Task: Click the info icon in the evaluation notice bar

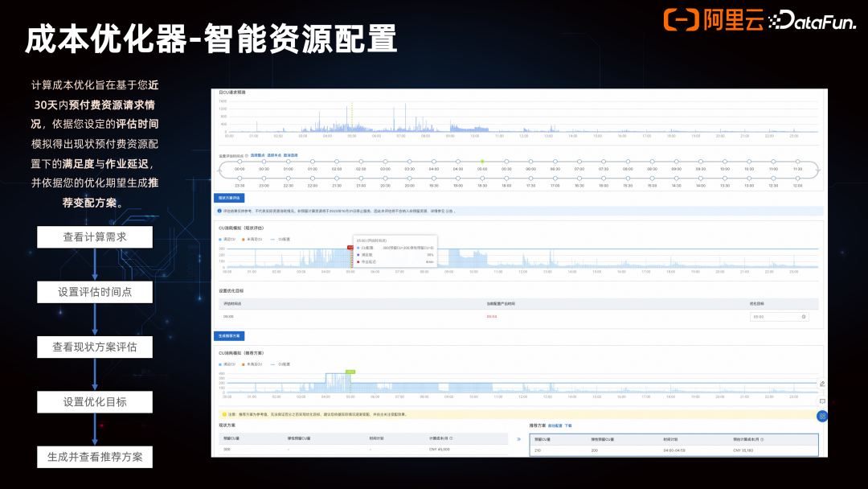Action: 219,209
